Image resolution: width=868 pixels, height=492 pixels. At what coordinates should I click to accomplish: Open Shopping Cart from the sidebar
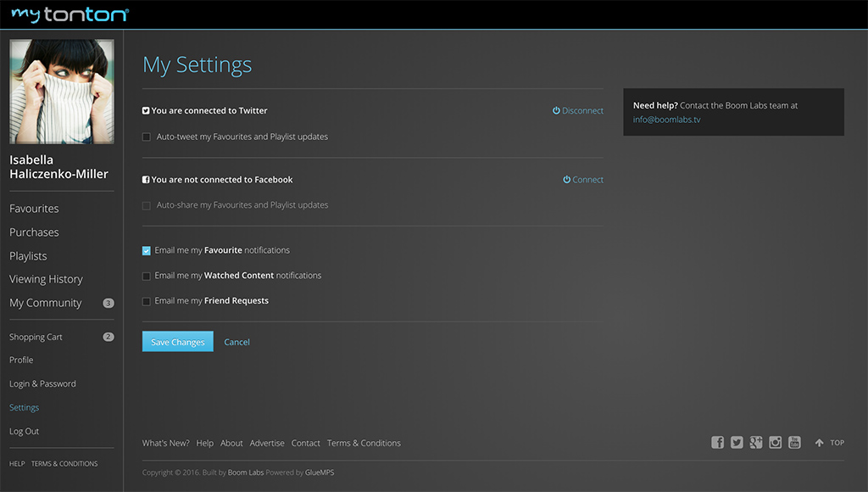click(36, 337)
